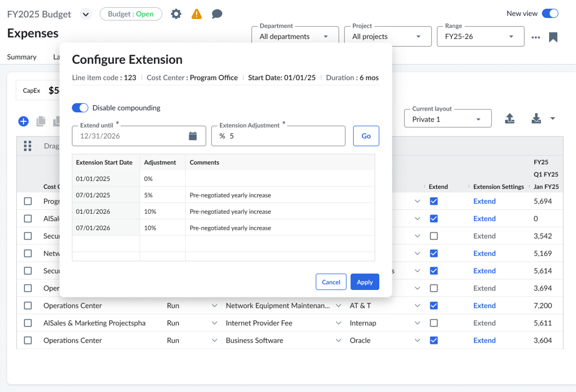Viewport: 576px width, 392px height.
Task: Open the Project All projects dropdown
Action: [388, 36]
